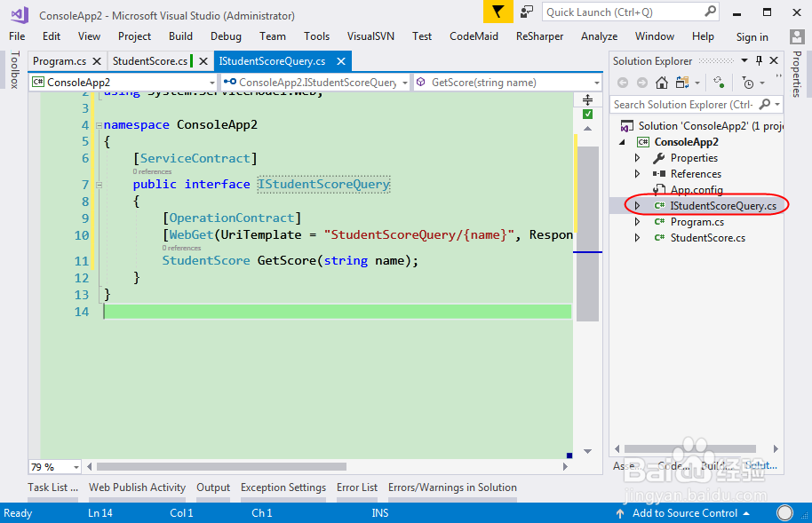812x523 pixels.
Task: Open Solution Explorer window options dropdown arrow
Action: pos(744,60)
